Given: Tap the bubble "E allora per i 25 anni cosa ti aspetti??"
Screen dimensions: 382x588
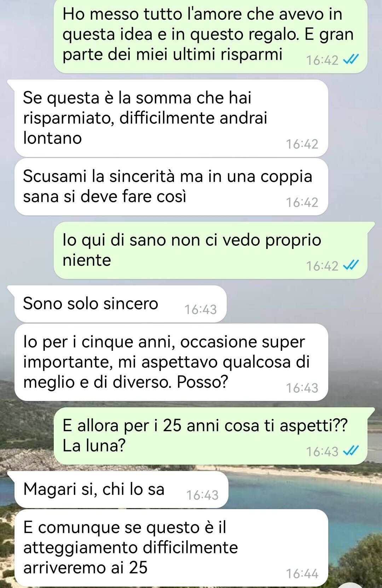Looking at the screenshot, I should (210, 436).
